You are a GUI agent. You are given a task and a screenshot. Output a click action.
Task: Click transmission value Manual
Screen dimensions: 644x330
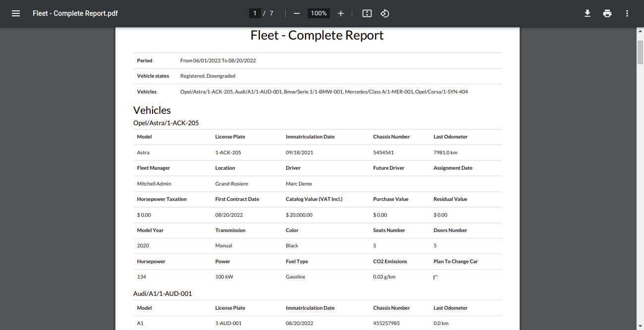(x=224, y=245)
